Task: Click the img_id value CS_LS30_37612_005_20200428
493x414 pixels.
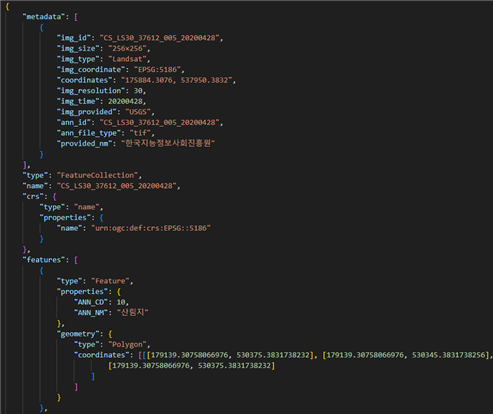Action: 160,38
